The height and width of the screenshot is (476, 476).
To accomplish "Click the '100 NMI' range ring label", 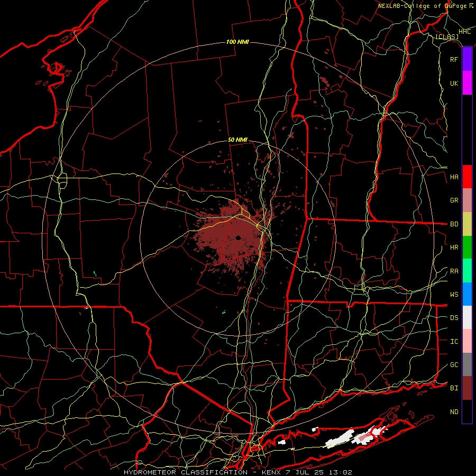I will pyautogui.click(x=237, y=42).
